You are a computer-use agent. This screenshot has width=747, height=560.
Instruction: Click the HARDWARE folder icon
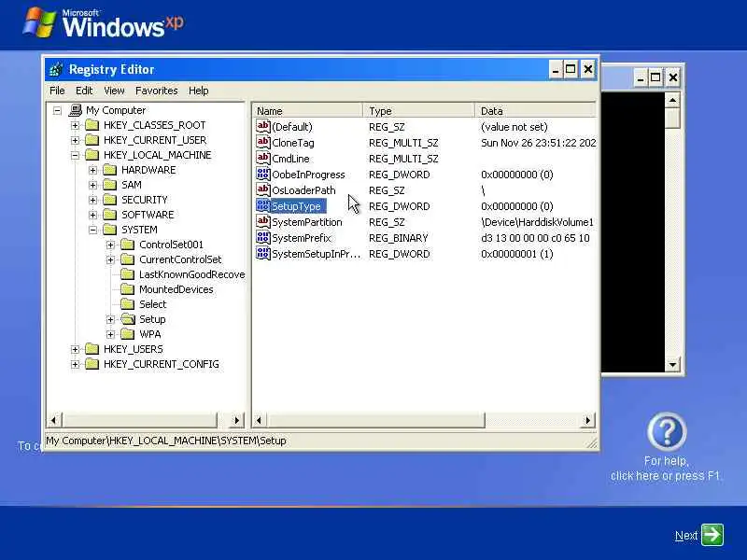point(110,170)
